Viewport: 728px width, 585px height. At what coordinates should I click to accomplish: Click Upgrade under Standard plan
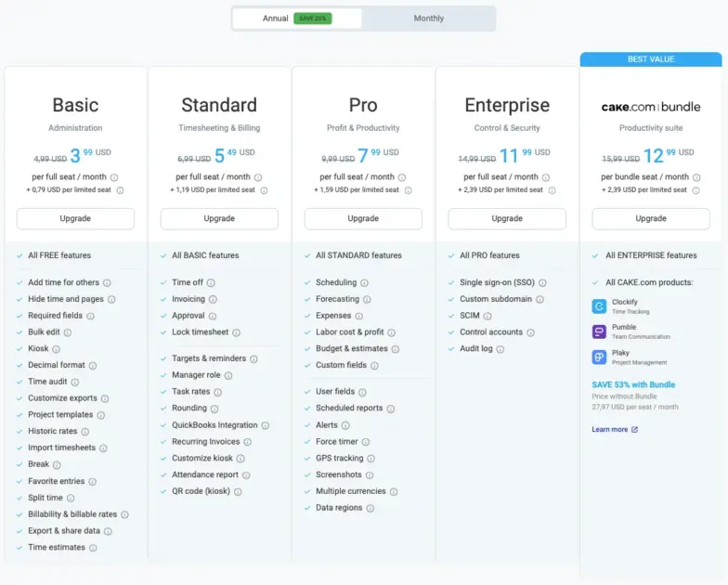tap(219, 218)
